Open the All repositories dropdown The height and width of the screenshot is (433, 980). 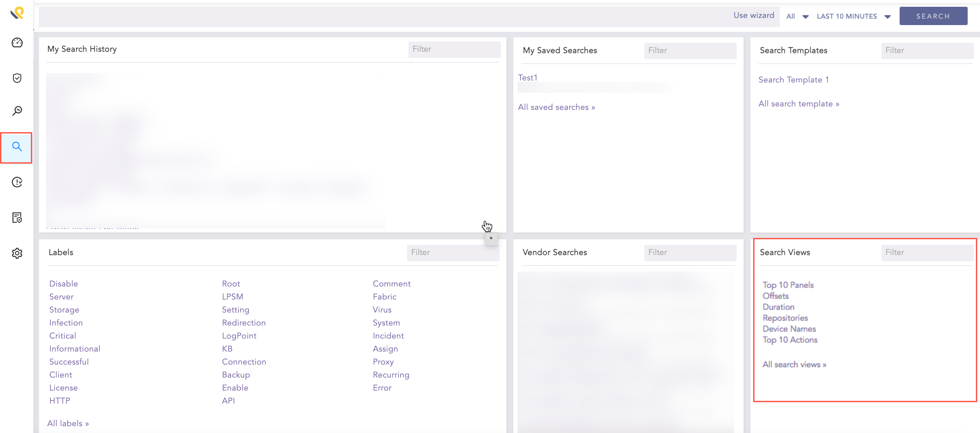[797, 16]
